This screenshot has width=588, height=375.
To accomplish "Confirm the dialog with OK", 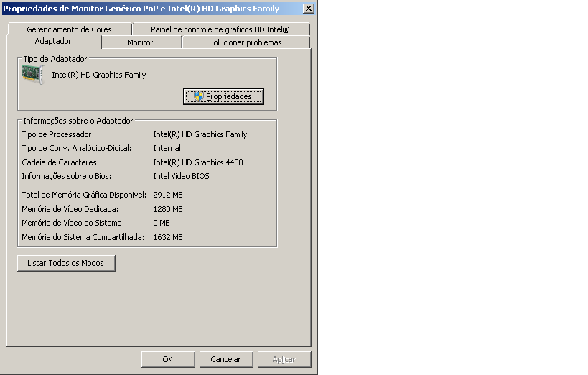I will click(167, 359).
